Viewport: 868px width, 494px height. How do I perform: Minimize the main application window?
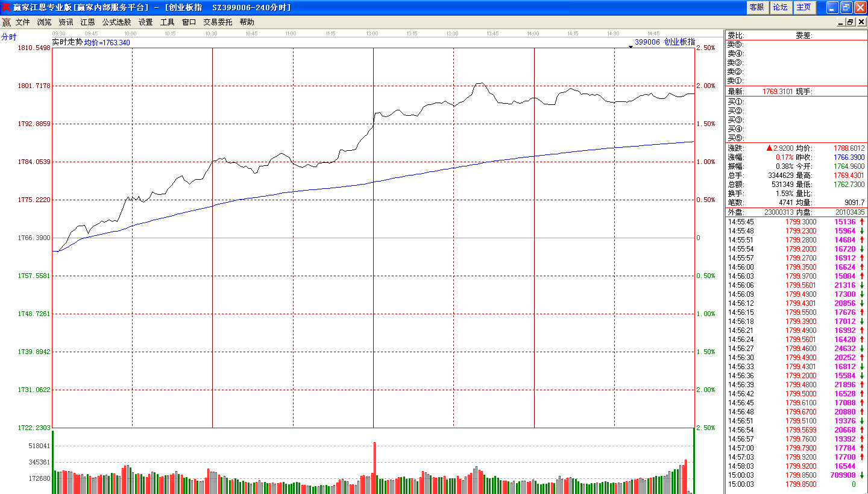[x=832, y=7]
